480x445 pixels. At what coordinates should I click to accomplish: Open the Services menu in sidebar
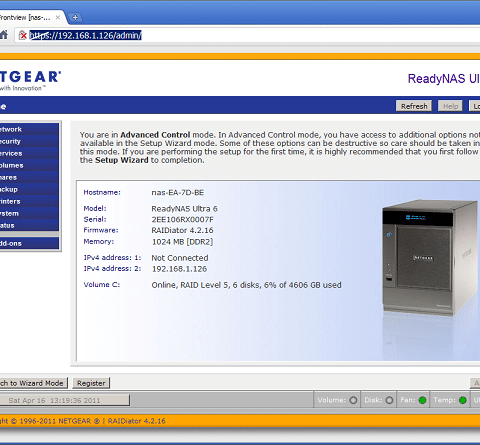[x=29, y=153]
